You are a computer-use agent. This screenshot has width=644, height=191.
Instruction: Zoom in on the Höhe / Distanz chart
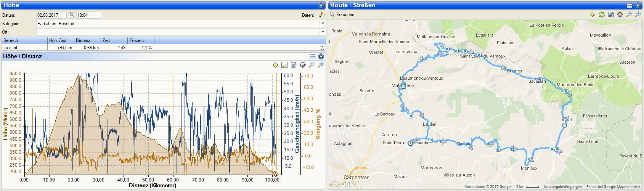click(x=321, y=65)
